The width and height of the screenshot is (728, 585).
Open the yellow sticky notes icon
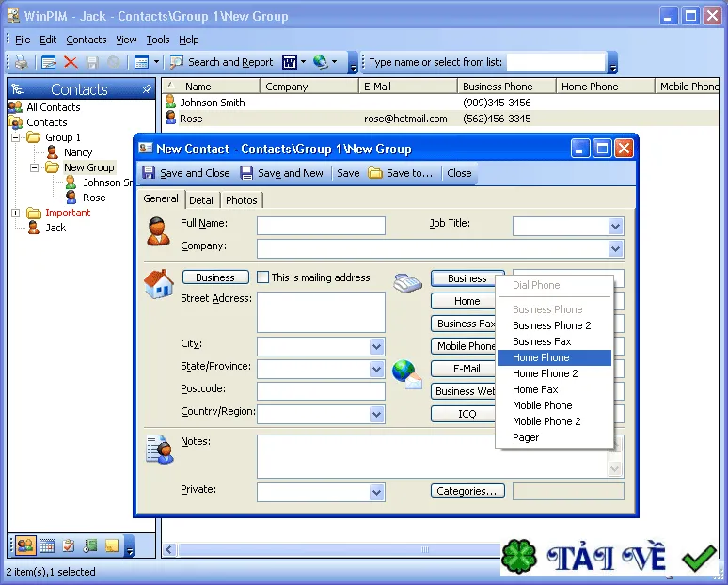coord(111,546)
